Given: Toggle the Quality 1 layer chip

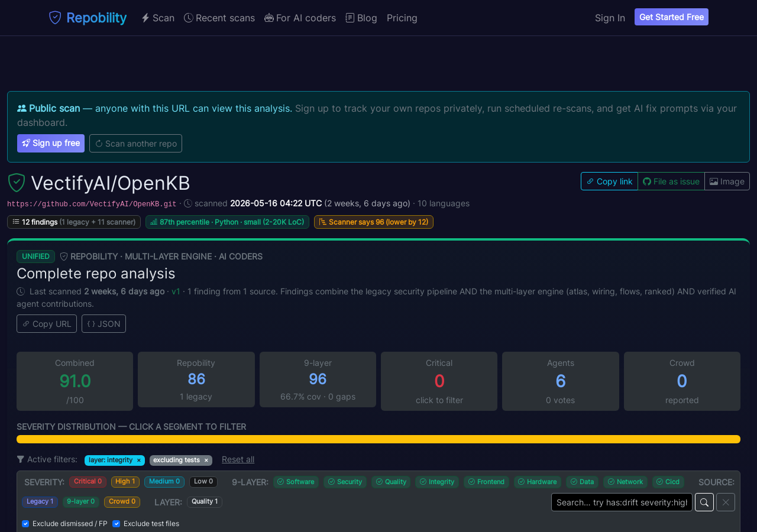Looking at the screenshot, I should pos(205,502).
